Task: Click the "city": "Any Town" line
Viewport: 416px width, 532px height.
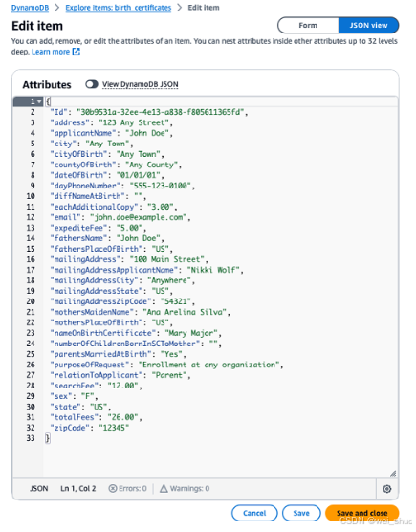Action: click(92, 144)
